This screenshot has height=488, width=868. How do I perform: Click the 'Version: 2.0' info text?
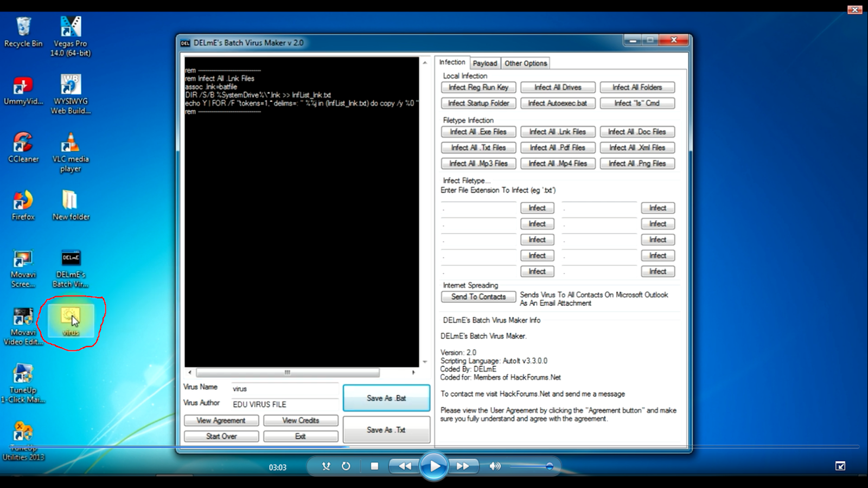pos(458,352)
